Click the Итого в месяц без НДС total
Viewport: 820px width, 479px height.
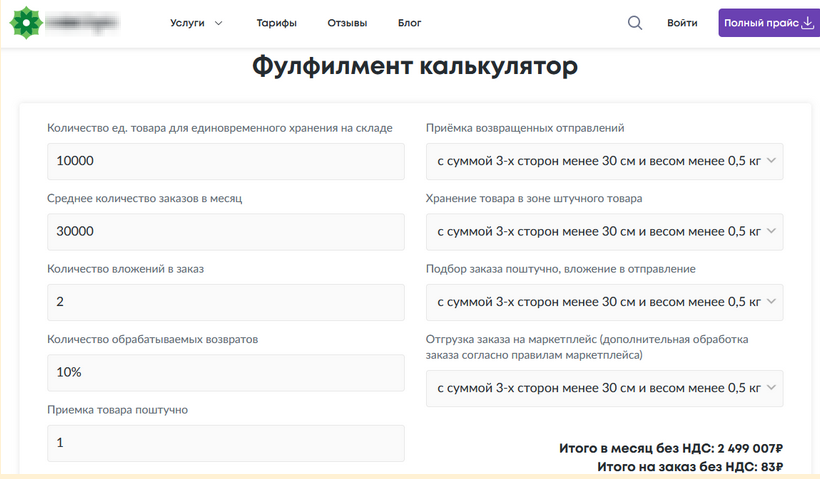tap(670, 449)
